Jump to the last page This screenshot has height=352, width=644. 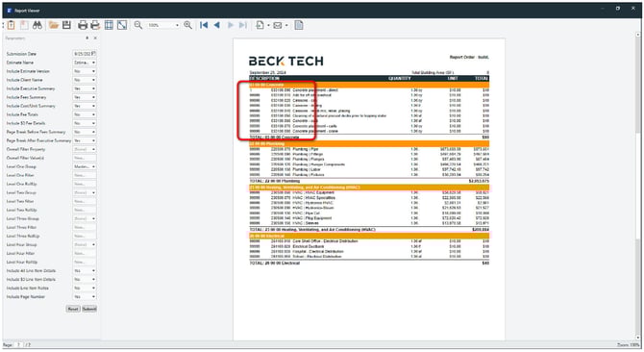pyautogui.click(x=243, y=25)
